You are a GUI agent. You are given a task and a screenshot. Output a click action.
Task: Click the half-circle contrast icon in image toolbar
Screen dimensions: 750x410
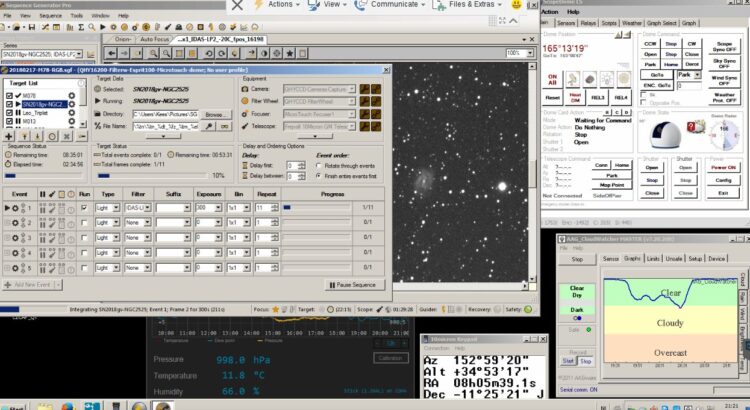pos(264,54)
